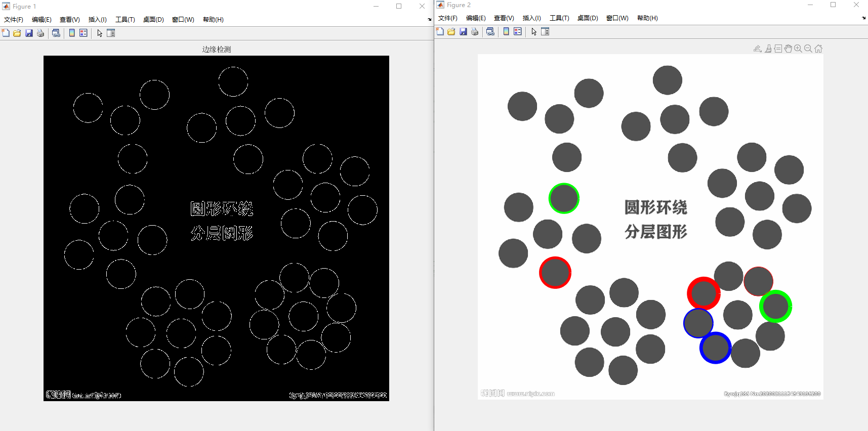Image resolution: width=868 pixels, height=431 pixels.
Task: Maximize the Figure 2 window
Action: 833,5
